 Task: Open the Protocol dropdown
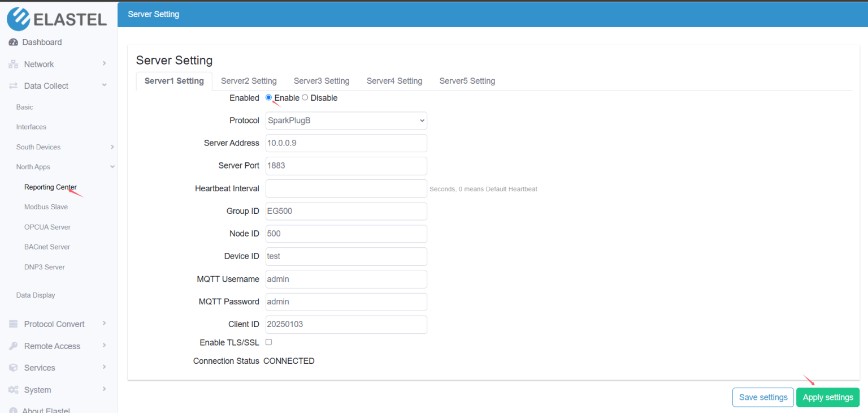346,121
